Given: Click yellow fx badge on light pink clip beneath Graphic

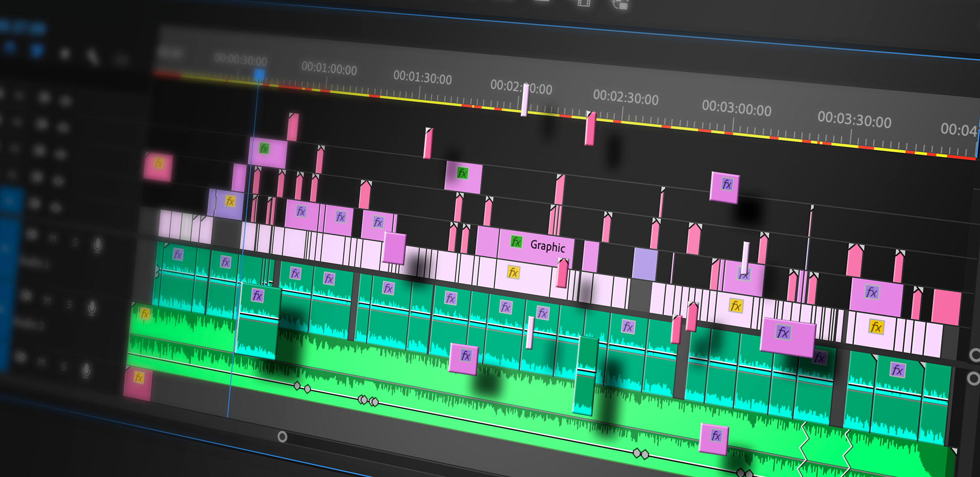Looking at the screenshot, I should point(513,272).
